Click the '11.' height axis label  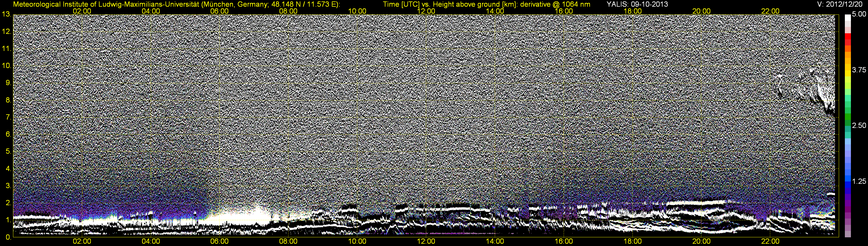pyautogui.click(x=6, y=49)
